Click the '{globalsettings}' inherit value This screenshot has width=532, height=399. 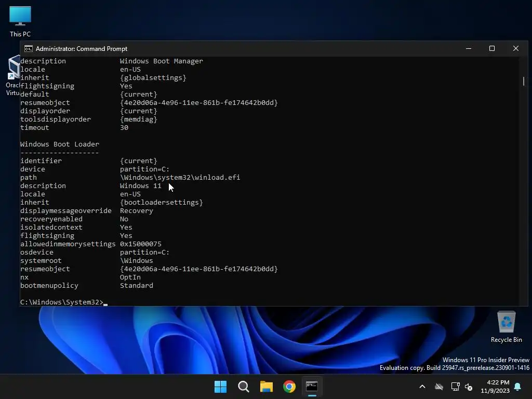(153, 78)
